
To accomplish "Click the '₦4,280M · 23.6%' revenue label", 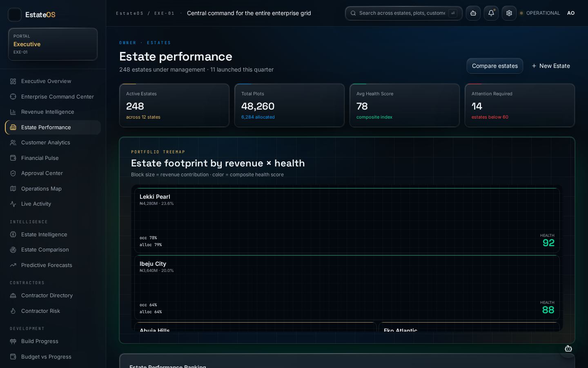I will [x=157, y=204].
